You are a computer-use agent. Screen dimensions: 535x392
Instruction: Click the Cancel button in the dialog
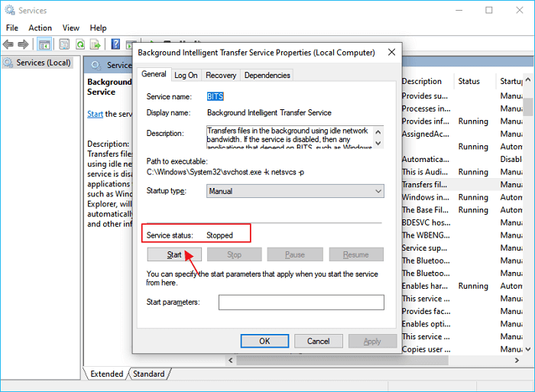click(319, 341)
